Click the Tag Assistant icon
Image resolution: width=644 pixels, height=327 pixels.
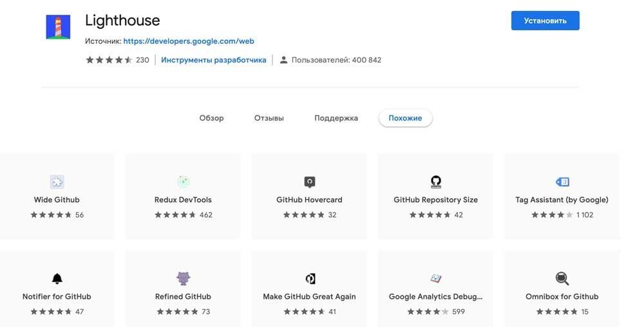562,182
